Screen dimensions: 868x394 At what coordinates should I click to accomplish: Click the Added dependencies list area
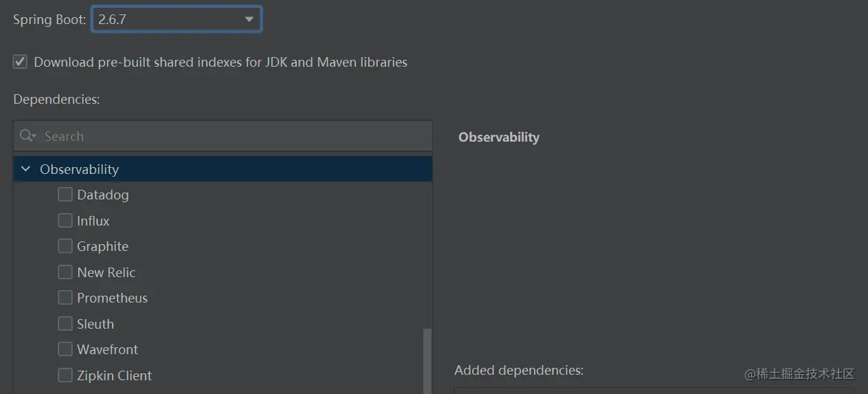(653, 390)
